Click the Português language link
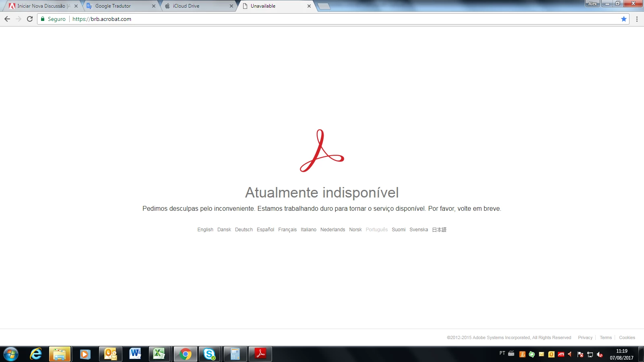 click(377, 230)
